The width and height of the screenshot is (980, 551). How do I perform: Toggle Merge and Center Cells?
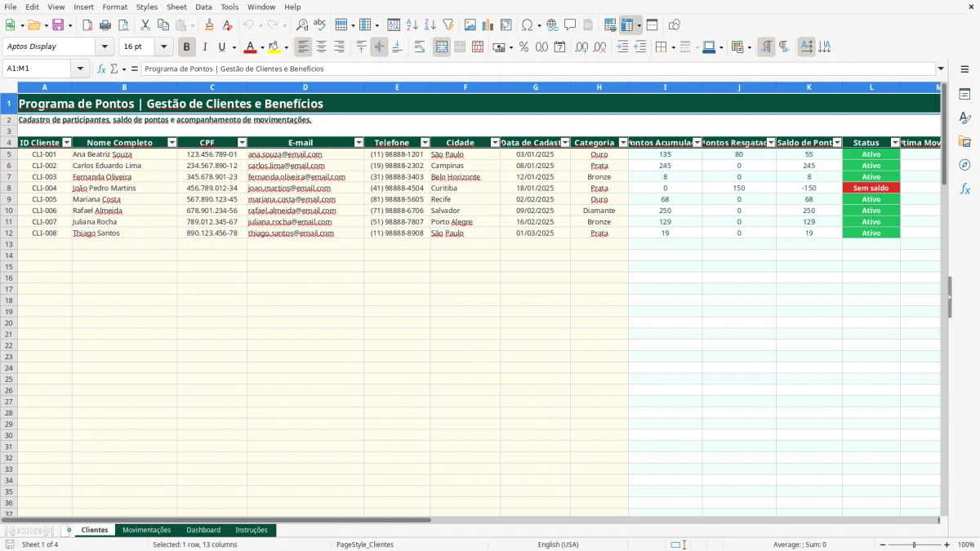442,47
